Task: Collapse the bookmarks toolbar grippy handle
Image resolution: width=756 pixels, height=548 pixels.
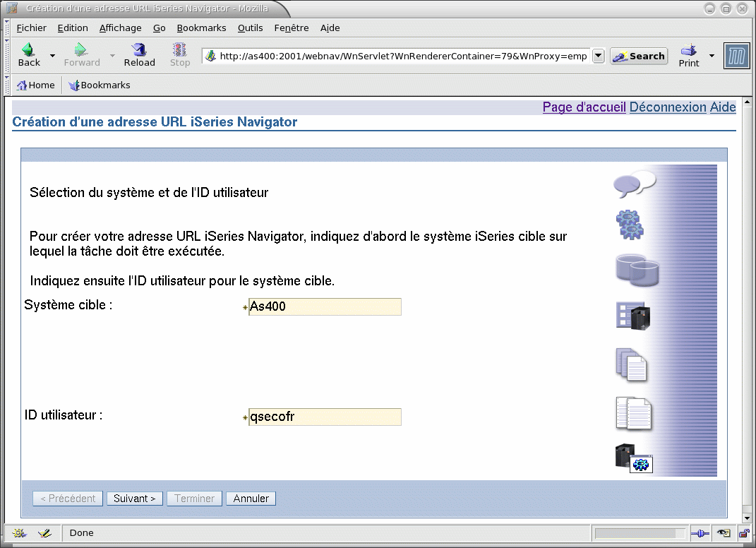Action: 7,85
